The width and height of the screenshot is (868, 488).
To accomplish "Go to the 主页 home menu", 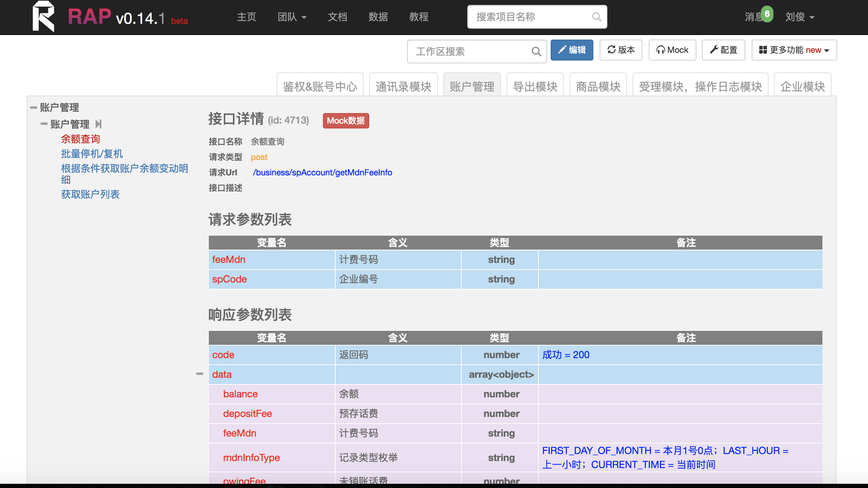I will (247, 17).
